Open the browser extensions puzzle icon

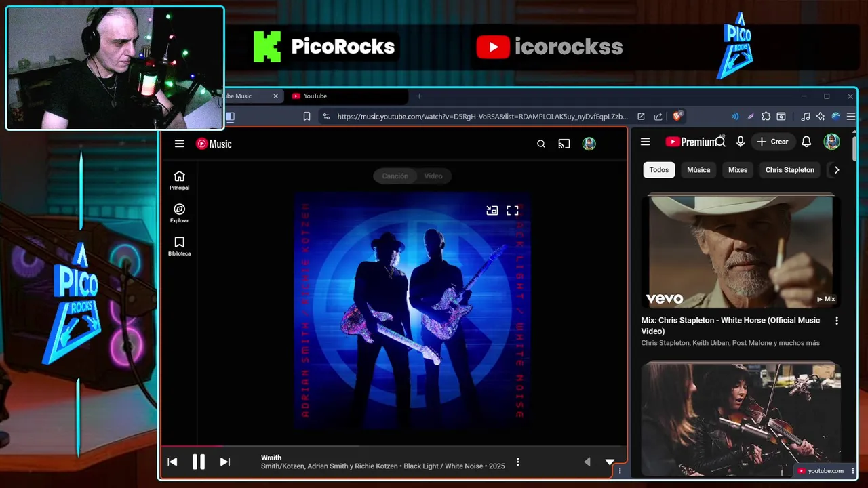(x=766, y=117)
